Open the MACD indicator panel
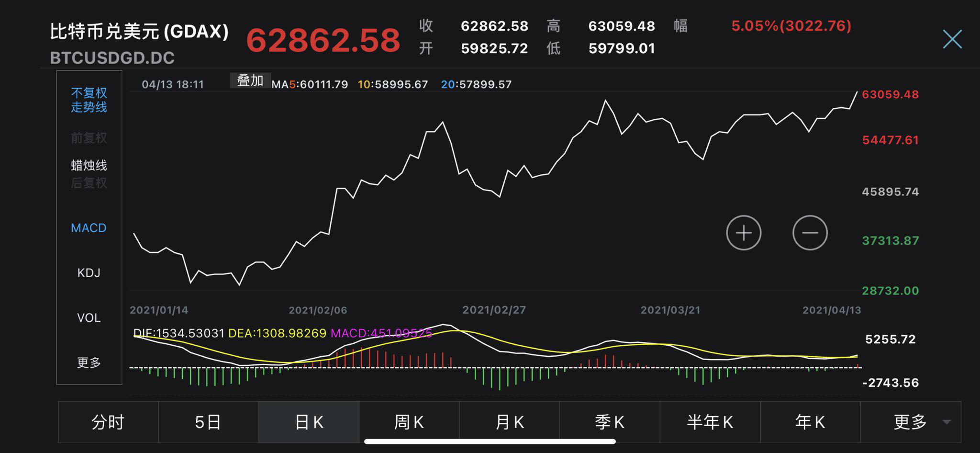The height and width of the screenshot is (453, 980). click(x=89, y=228)
